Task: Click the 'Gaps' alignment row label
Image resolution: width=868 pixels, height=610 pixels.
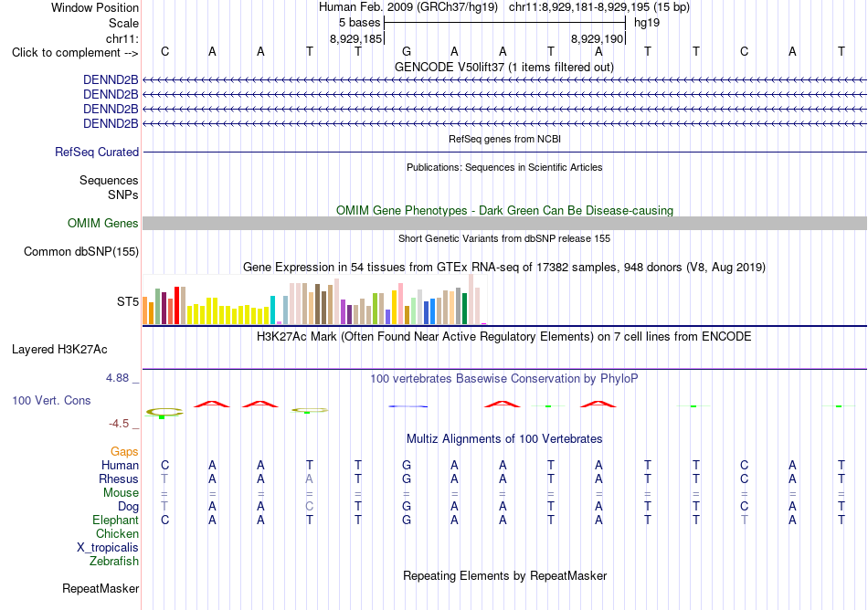Action: [124, 452]
